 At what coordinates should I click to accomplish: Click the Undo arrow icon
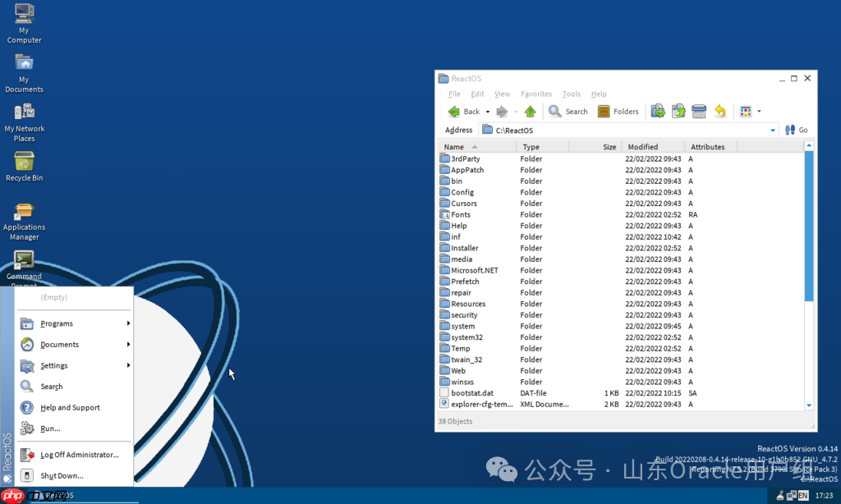click(719, 111)
